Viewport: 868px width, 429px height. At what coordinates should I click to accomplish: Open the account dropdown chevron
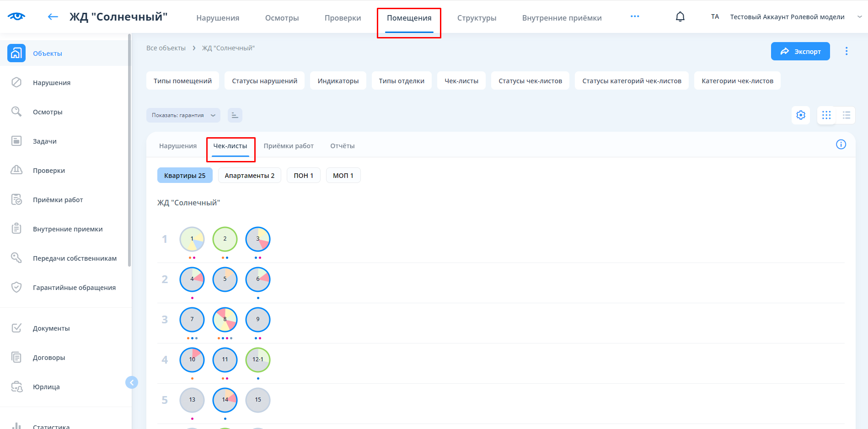pyautogui.click(x=859, y=17)
